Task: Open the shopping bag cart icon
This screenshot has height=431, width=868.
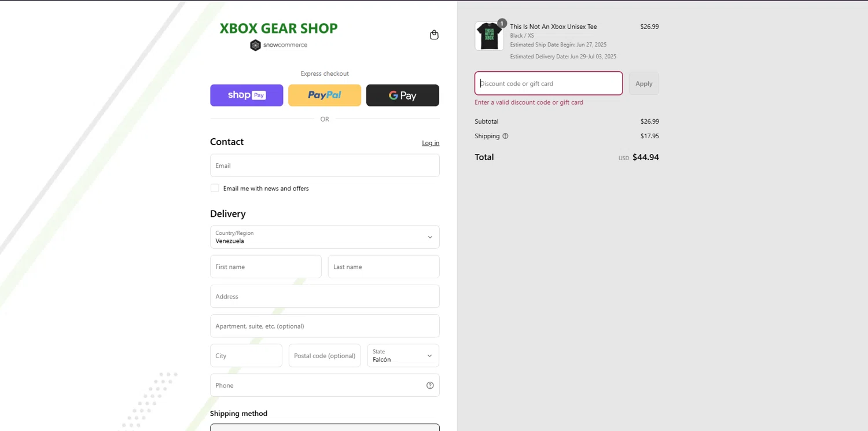Action: click(x=434, y=35)
